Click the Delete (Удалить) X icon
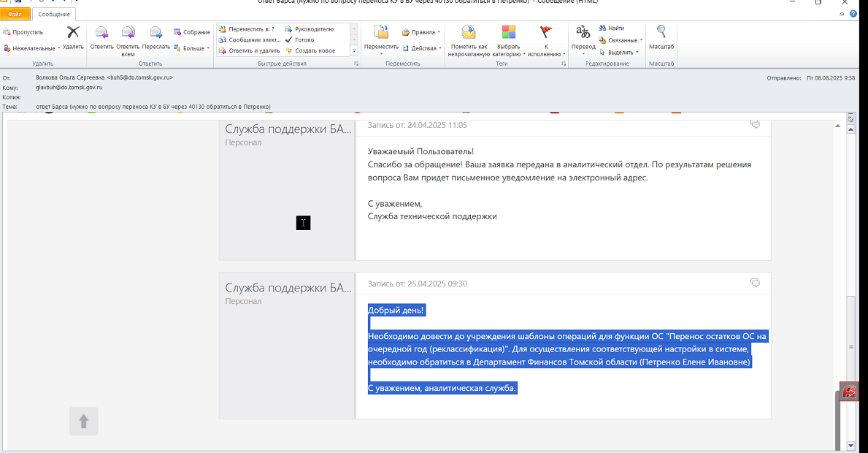Image resolution: width=868 pixels, height=453 pixels. 73,33
